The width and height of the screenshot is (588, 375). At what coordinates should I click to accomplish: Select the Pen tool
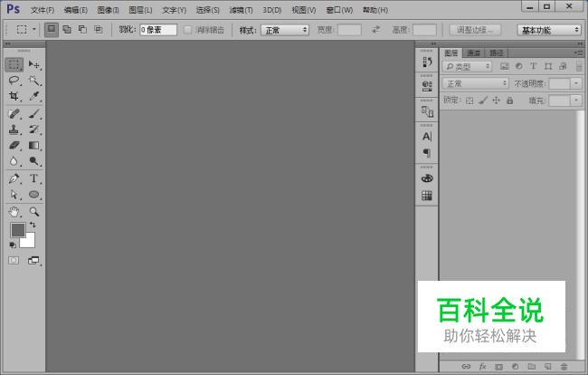point(14,178)
